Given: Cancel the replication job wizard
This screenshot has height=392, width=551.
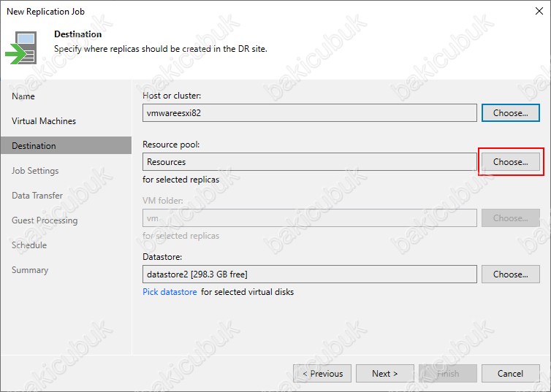Looking at the screenshot, I should point(510,374).
